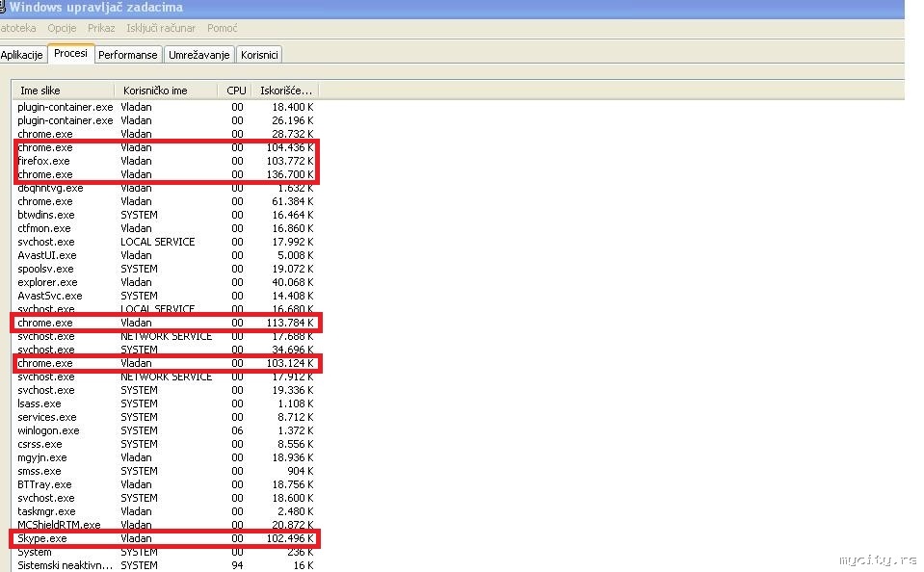This screenshot has width=924, height=572.
Task: Click CPU value 06 in winlogon.exe row
Action: click(x=237, y=431)
